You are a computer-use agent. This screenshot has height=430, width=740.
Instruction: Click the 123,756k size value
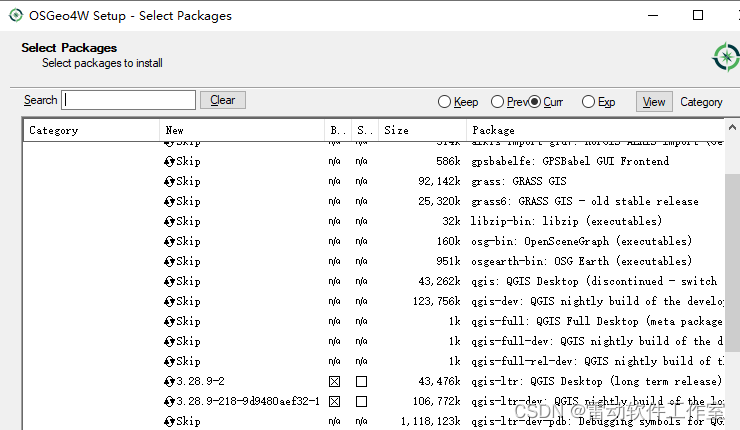pyautogui.click(x=437, y=302)
